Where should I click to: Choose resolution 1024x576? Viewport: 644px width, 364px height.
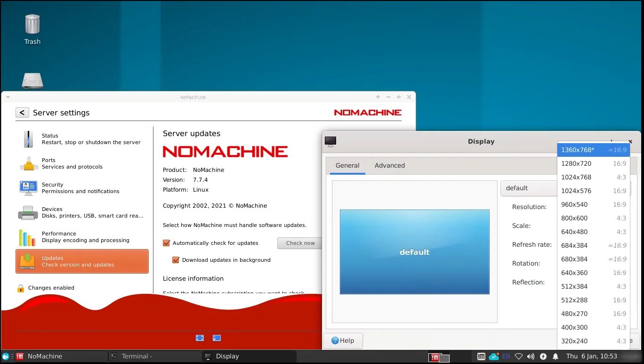pos(593,191)
